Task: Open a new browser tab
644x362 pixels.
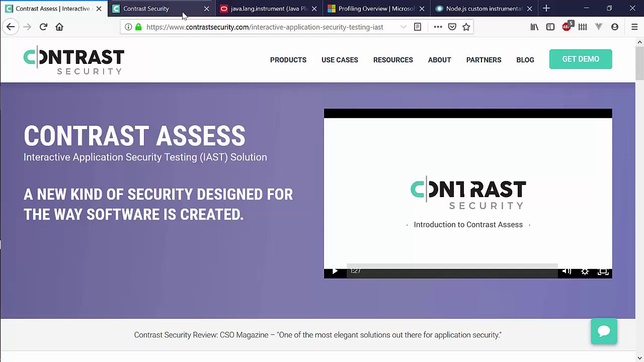Action: click(546, 9)
